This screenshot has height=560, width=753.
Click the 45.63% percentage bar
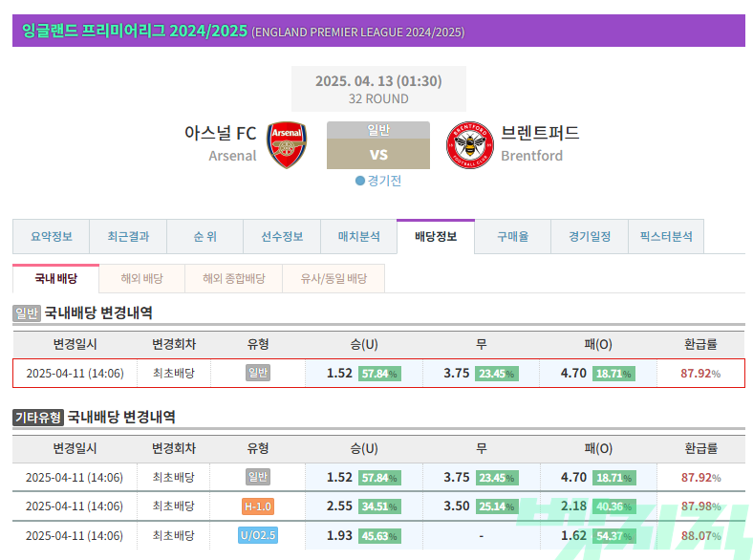tap(379, 536)
